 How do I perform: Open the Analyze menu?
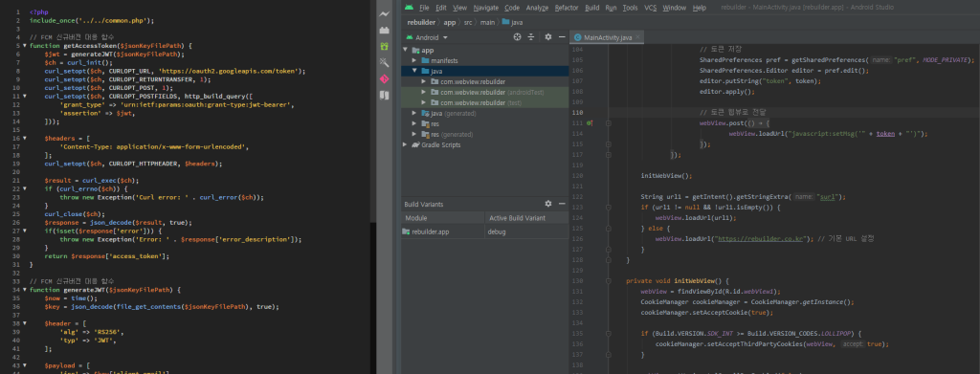tap(537, 8)
